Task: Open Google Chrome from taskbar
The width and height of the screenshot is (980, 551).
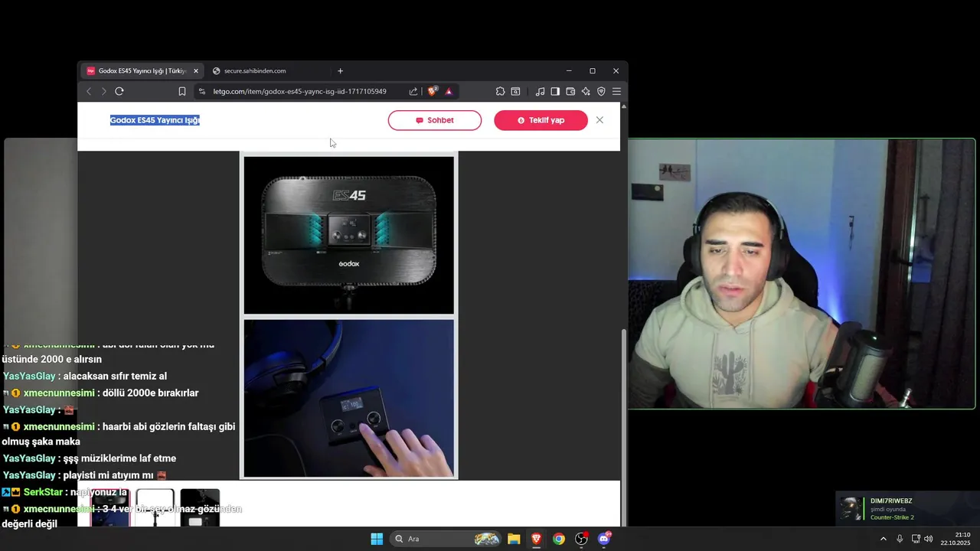Action: pyautogui.click(x=559, y=539)
